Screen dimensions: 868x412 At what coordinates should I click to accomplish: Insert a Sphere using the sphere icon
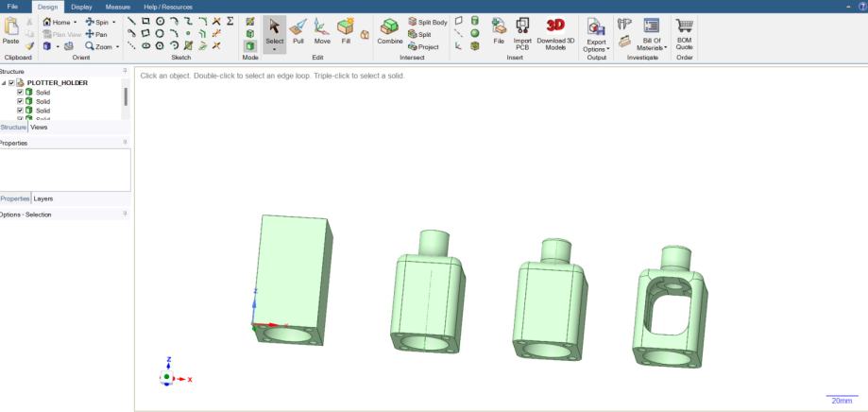coord(474,33)
